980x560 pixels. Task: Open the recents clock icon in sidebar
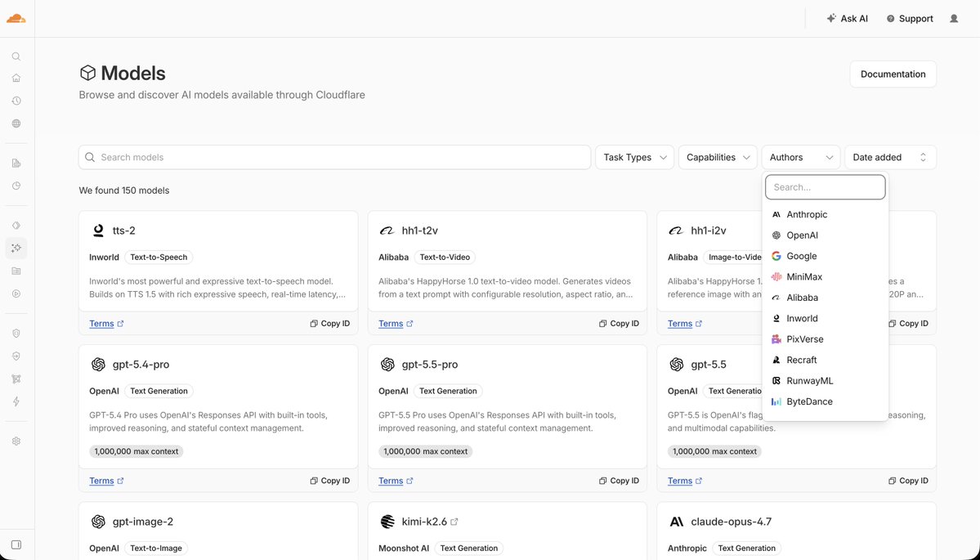tap(16, 101)
